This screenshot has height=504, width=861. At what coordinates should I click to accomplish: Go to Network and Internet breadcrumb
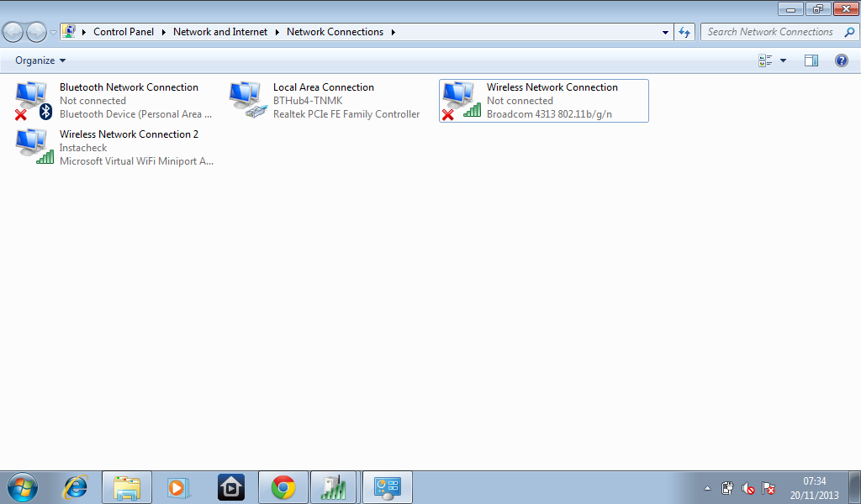220,32
